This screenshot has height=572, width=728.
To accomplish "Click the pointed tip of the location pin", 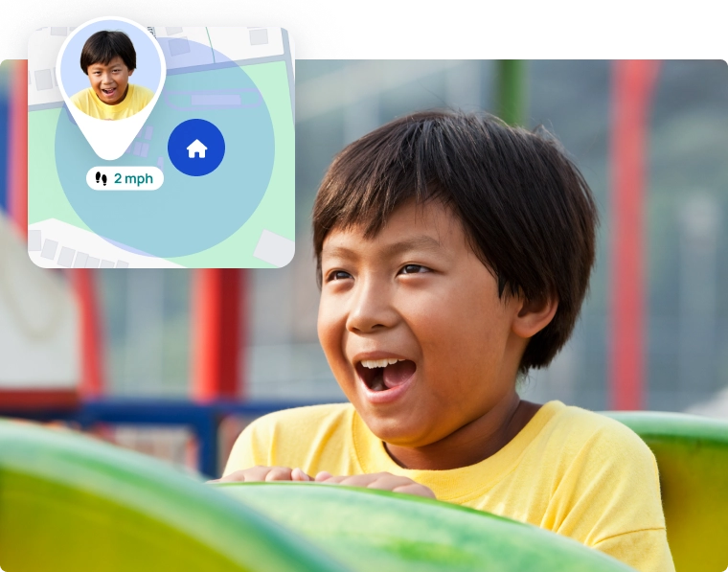I will 110,153.
